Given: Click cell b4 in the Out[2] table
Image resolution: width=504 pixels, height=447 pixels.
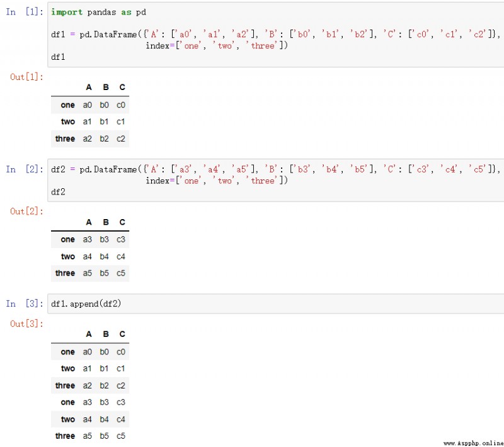Looking at the screenshot, I should click(104, 257).
